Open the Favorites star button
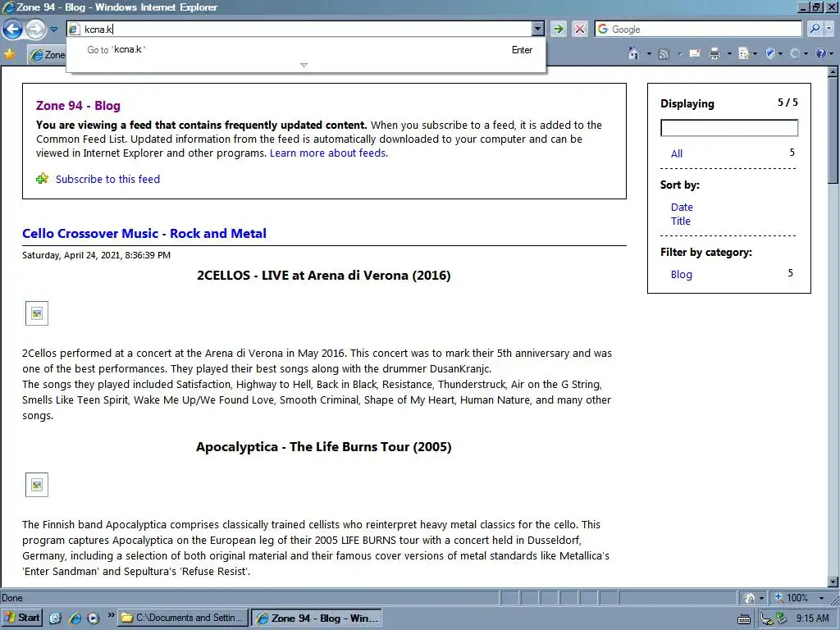This screenshot has height=630, width=840. click(x=10, y=53)
